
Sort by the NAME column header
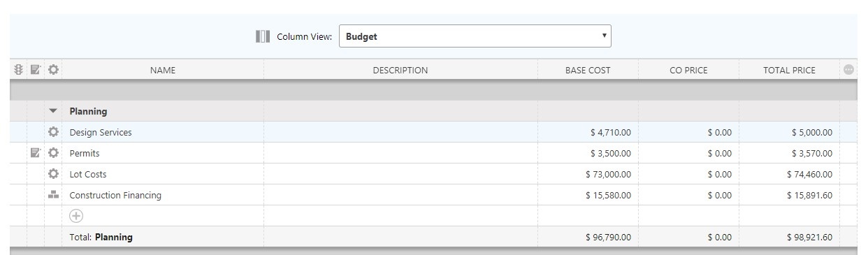point(163,70)
